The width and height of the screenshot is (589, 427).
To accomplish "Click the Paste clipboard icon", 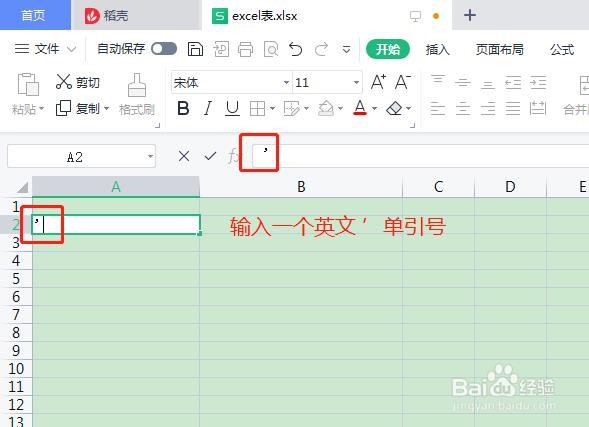I will click(28, 84).
